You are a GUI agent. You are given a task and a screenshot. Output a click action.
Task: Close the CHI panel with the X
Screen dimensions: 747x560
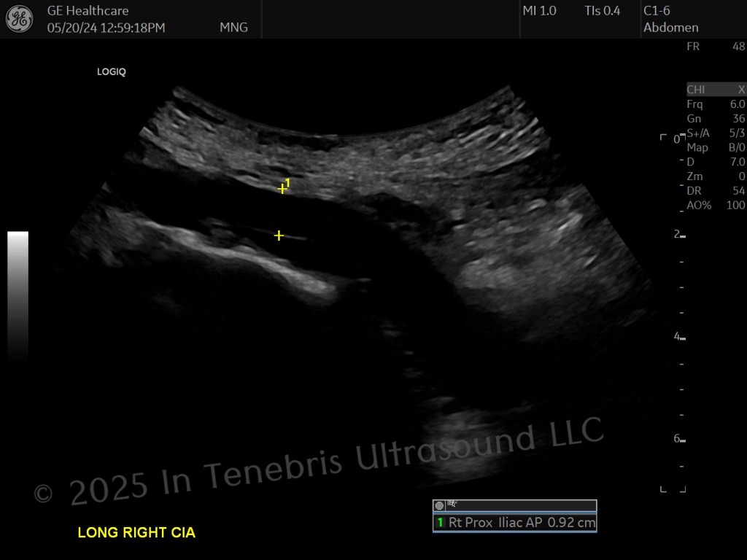click(x=741, y=90)
